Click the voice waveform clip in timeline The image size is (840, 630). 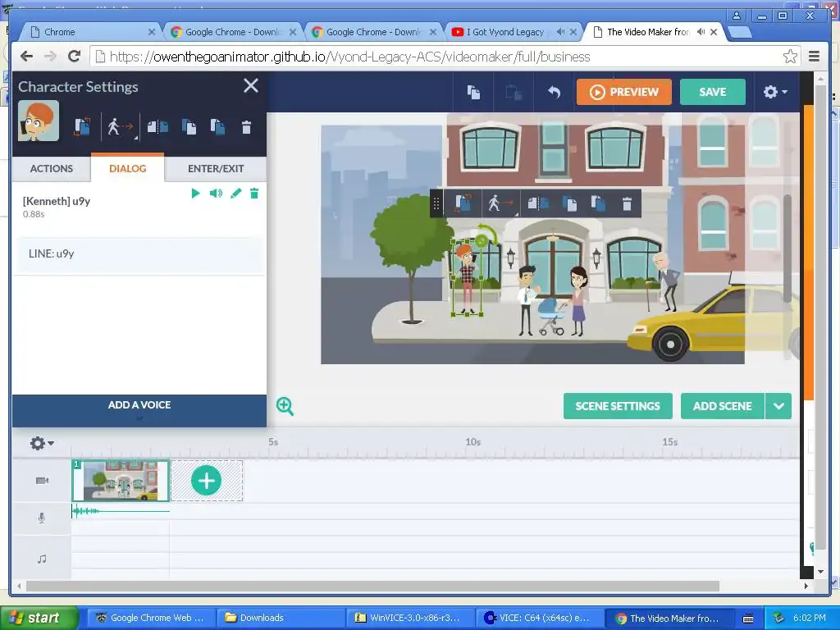121,511
